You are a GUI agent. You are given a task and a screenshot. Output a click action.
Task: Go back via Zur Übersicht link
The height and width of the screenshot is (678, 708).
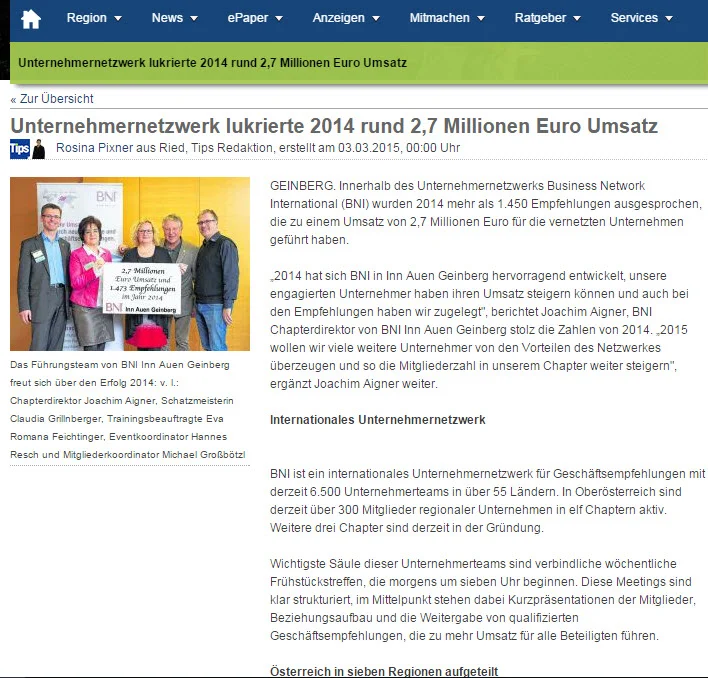point(52,98)
